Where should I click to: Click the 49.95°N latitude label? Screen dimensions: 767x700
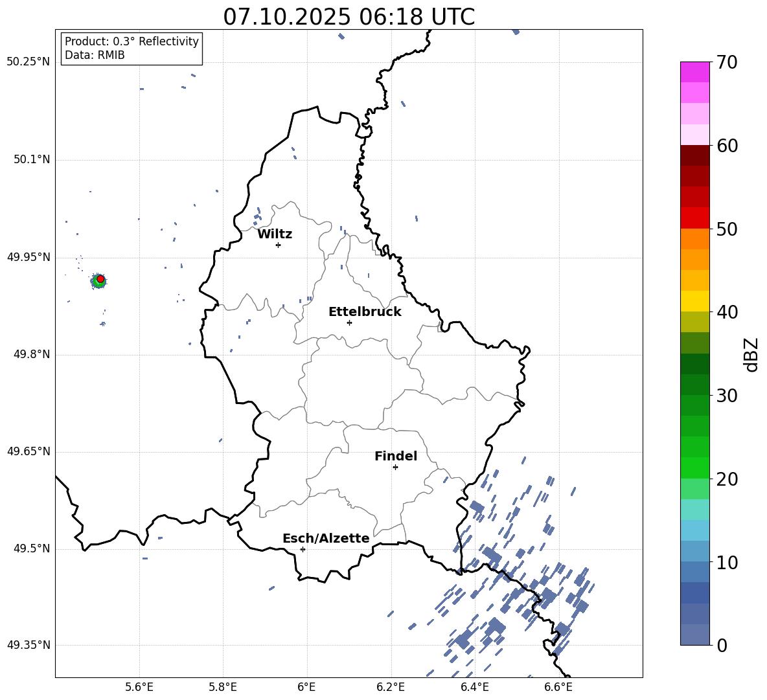(x=29, y=258)
